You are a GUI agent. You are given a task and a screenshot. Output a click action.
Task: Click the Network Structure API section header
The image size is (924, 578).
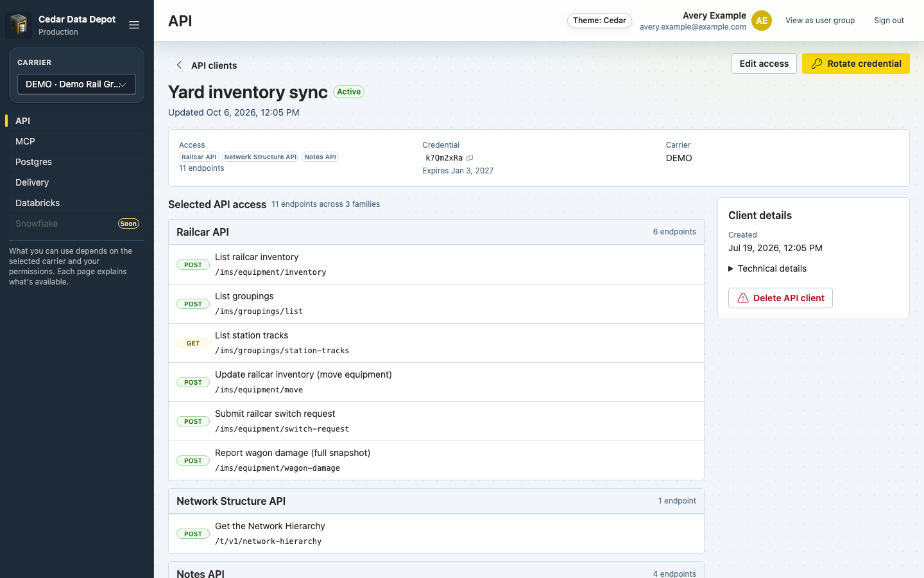(x=436, y=501)
